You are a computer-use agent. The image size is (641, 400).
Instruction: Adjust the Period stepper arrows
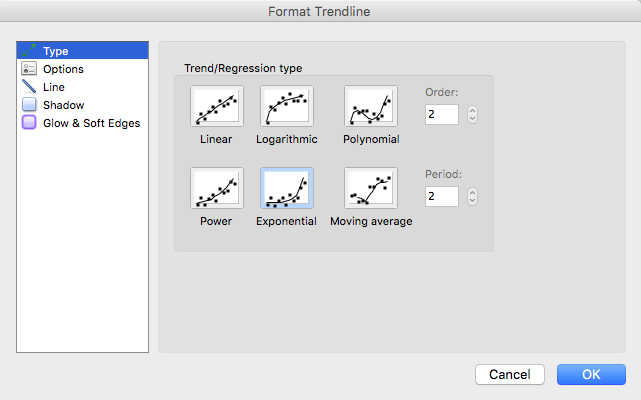pyautogui.click(x=472, y=196)
